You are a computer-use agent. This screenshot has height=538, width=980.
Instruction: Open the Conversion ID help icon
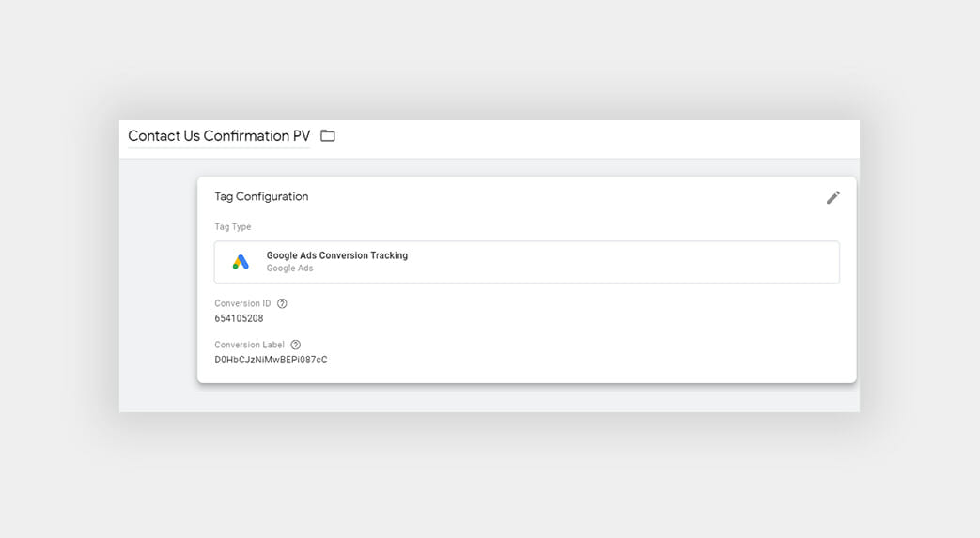click(x=282, y=303)
